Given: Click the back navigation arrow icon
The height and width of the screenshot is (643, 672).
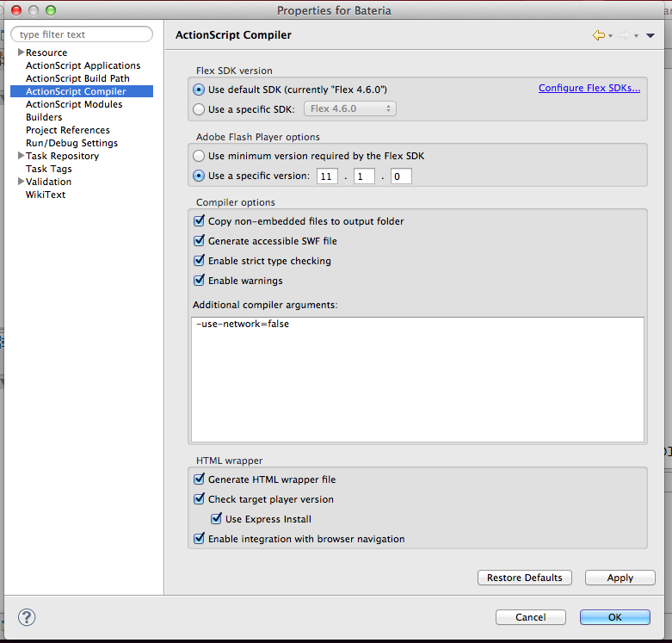Looking at the screenshot, I should coord(598,35).
